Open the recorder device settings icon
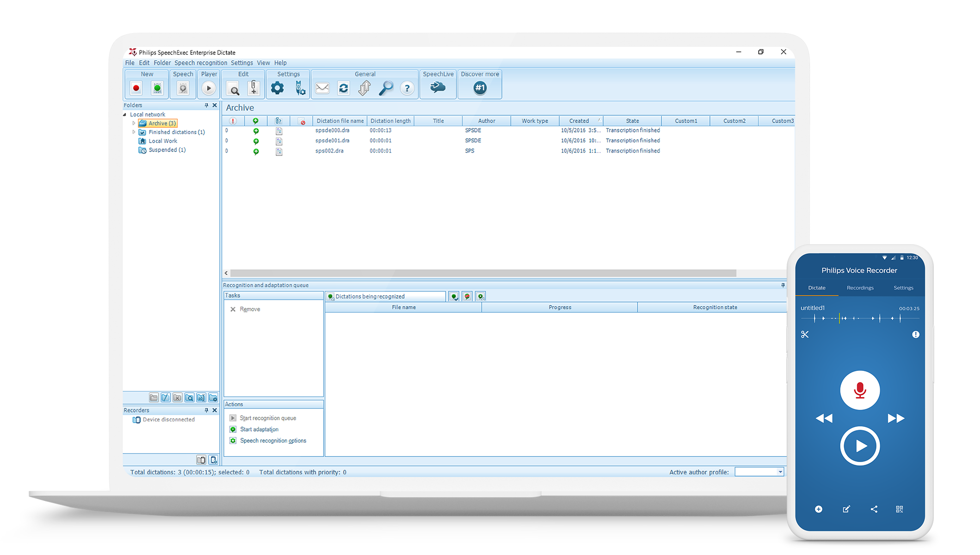Screen dimensions: 980x555 pyautogui.click(x=300, y=88)
